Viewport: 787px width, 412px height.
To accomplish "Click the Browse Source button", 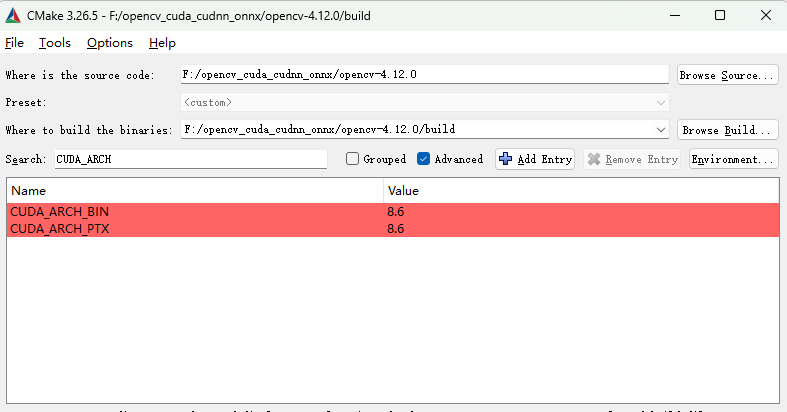I will tap(727, 75).
